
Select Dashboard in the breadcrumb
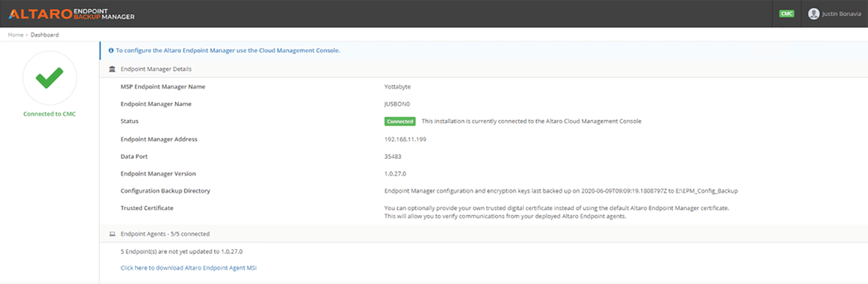point(44,35)
